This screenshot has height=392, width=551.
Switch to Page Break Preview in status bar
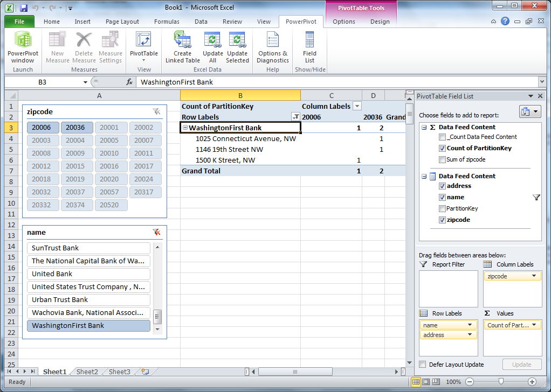[436, 382]
